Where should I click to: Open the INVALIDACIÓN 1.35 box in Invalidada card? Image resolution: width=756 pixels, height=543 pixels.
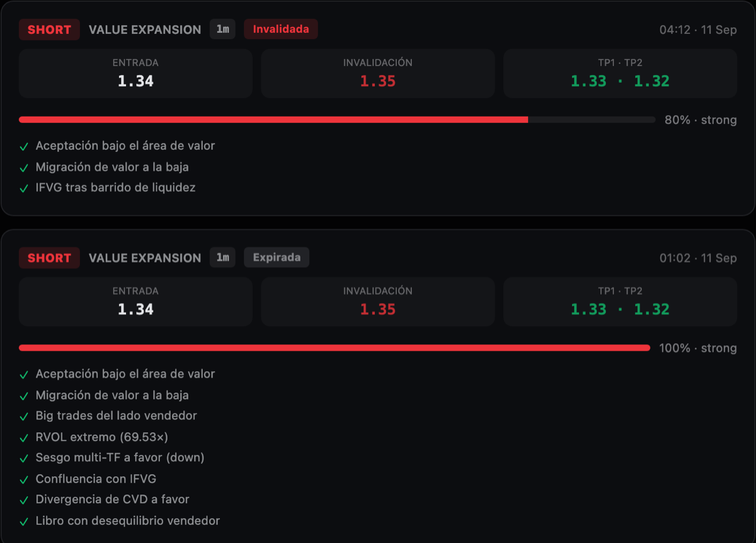378,74
